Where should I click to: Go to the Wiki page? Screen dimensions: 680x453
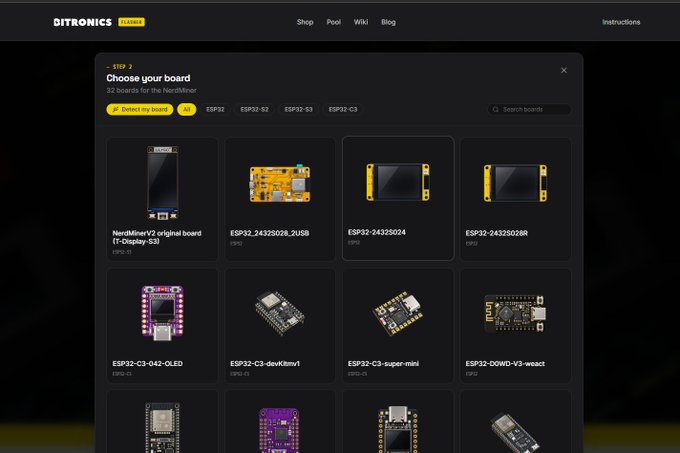pyautogui.click(x=361, y=22)
